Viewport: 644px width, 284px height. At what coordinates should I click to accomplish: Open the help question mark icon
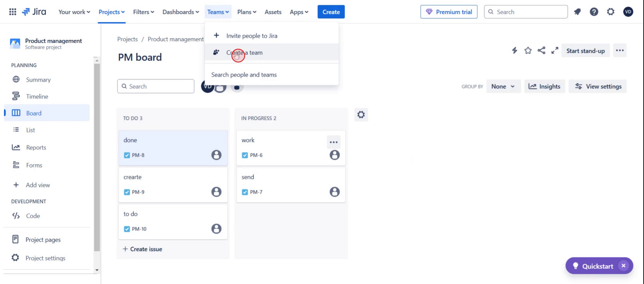point(594,12)
